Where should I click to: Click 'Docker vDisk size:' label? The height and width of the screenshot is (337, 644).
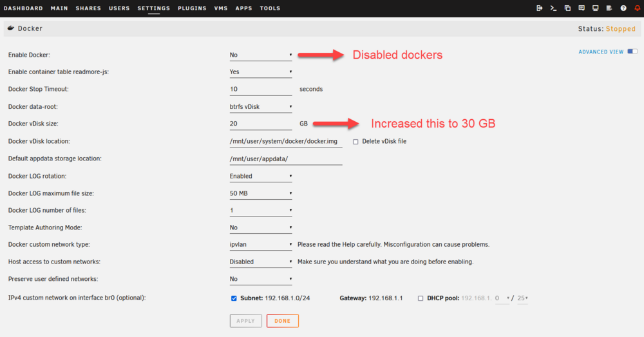pyautogui.click(x=33, y=124)
